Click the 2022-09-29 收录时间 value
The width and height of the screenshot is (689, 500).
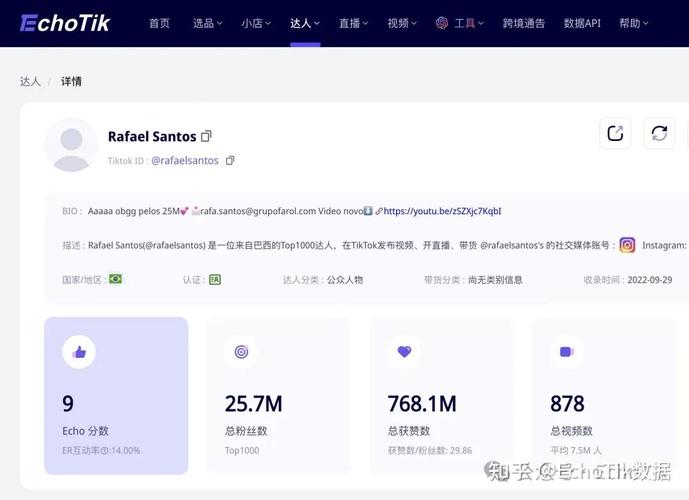point(650,280)
